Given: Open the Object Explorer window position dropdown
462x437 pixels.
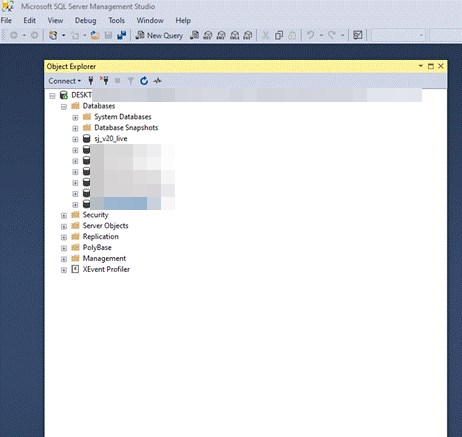Looking at the screenshot, I should pos(421,66).
